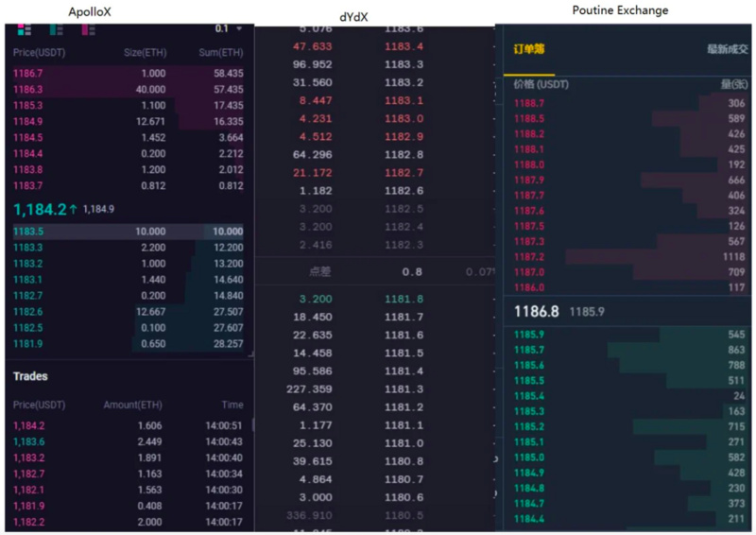The width and height of the screenshot is (756, 535).
Task: Select the combined bids and asks order book view icon in ApolloX
Action: pos(25,30)
